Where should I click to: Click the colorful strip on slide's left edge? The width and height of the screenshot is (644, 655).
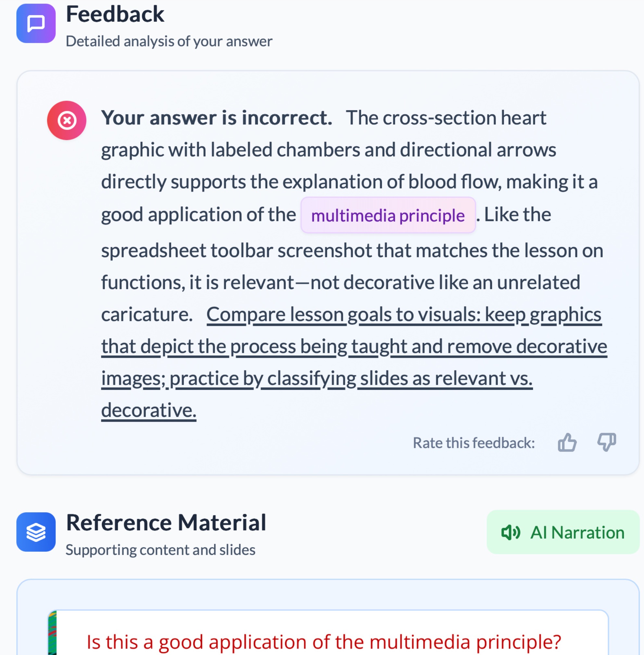coord(52,633)
